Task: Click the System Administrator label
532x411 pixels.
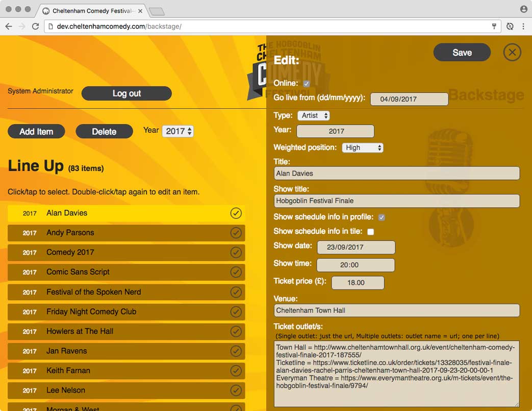Action: click(x=40, y=91)
